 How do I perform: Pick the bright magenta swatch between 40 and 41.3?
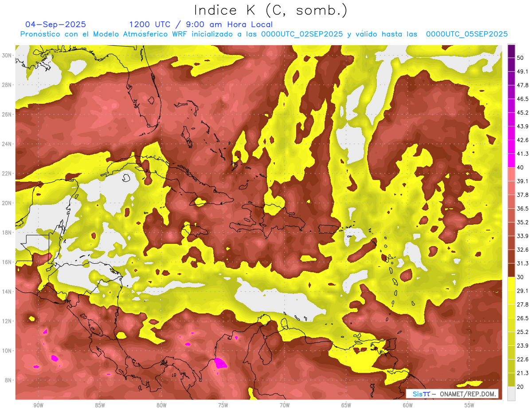tap(511, 160)
